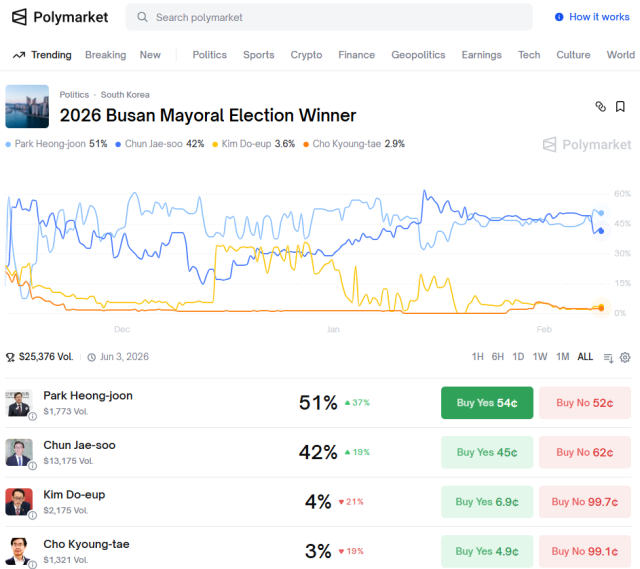Bookmark this Busan election market
640x569 pixels.
(x=620, y=106)
